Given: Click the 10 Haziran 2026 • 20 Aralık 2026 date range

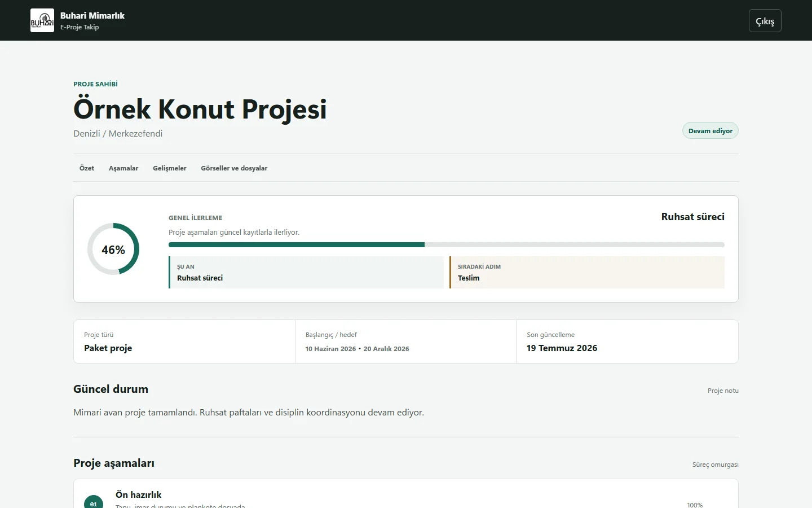Looking at the screenshot, I should tap(357, 349).
